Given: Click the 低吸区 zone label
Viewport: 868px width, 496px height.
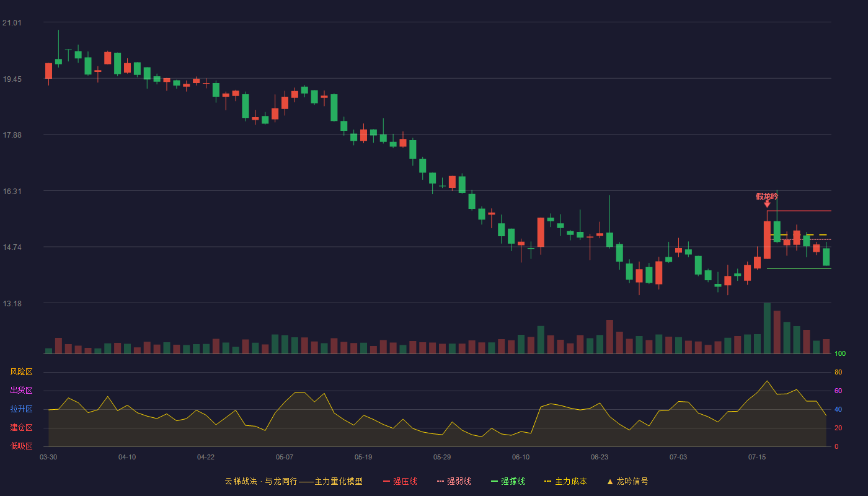Looking at the screenshot, I should point(21,446).
